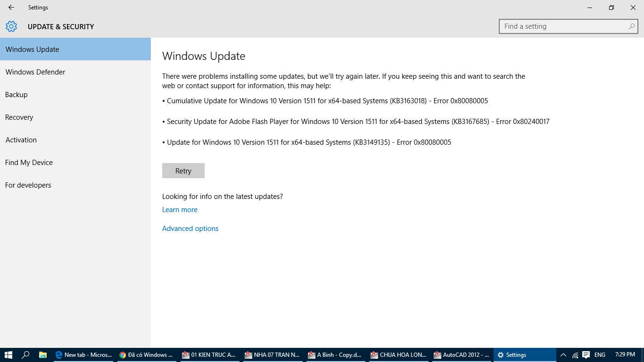Click the search magnifier in Find a setting
The height and width of the screenshot is (362, 644).
631,26
